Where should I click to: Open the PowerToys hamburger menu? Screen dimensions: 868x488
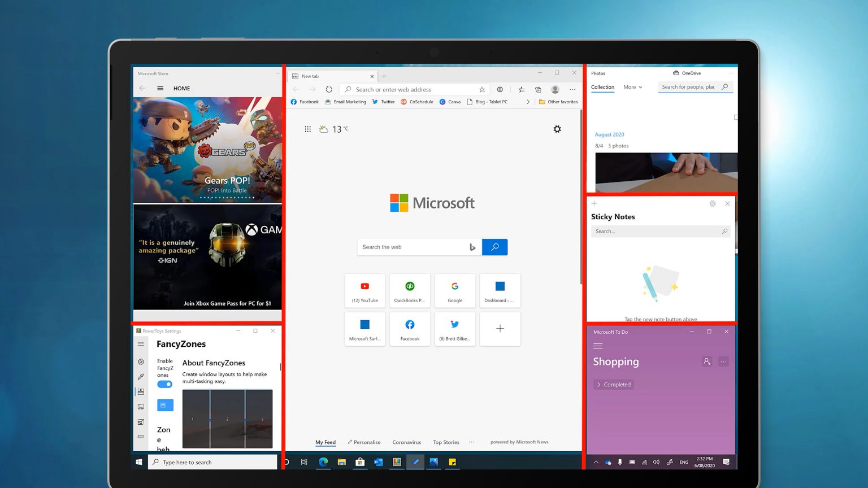[141, 344]
